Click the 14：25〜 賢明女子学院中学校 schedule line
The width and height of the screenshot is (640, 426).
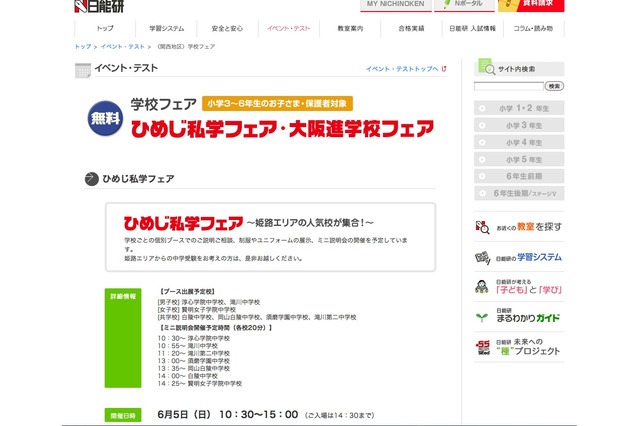(200, 384)
